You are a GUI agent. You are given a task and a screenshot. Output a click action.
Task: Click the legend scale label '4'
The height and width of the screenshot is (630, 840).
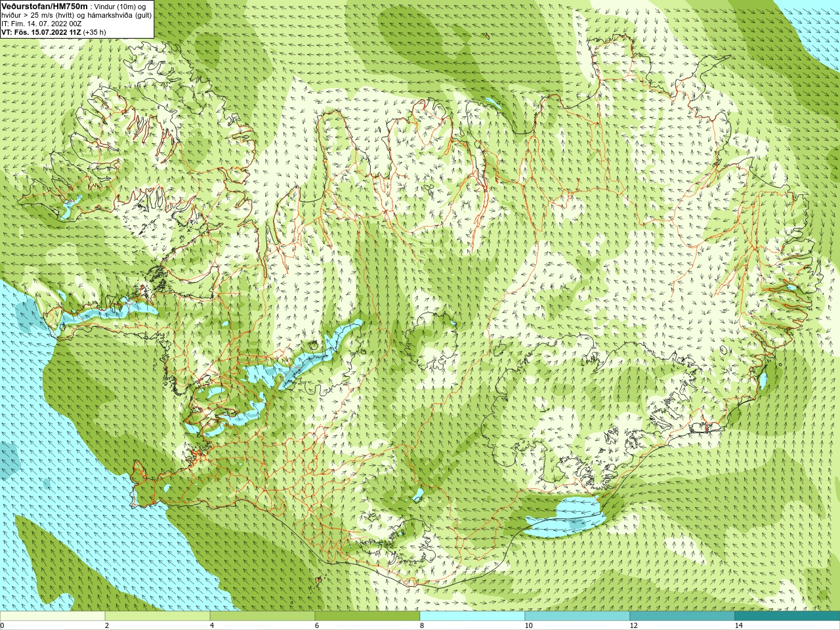[211, 625]
